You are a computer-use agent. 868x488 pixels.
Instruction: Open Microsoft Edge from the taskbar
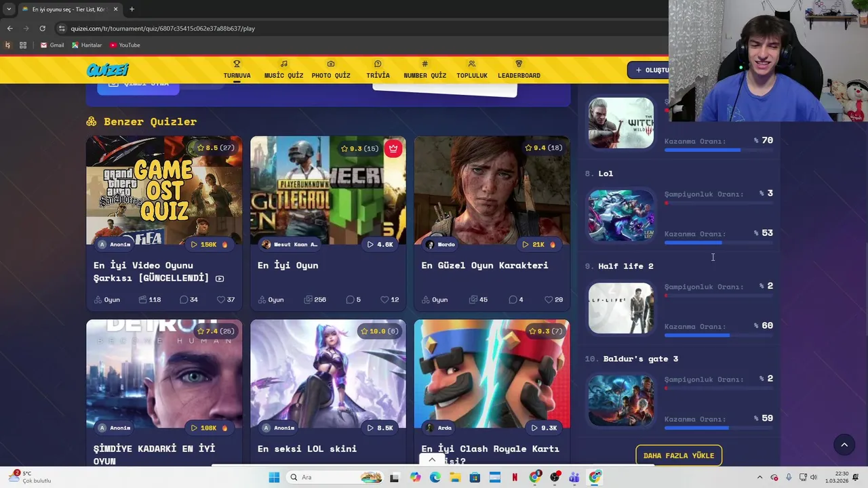(x=435, y=477)
